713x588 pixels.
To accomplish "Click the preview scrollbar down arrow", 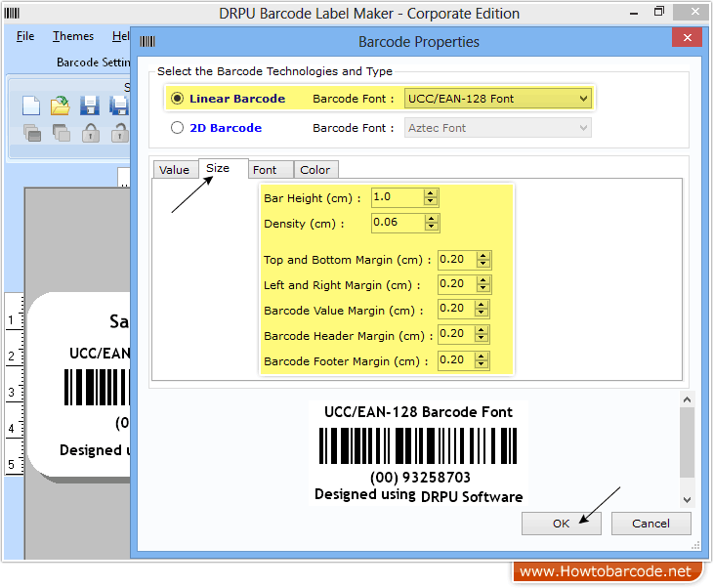I will (687, 500).
